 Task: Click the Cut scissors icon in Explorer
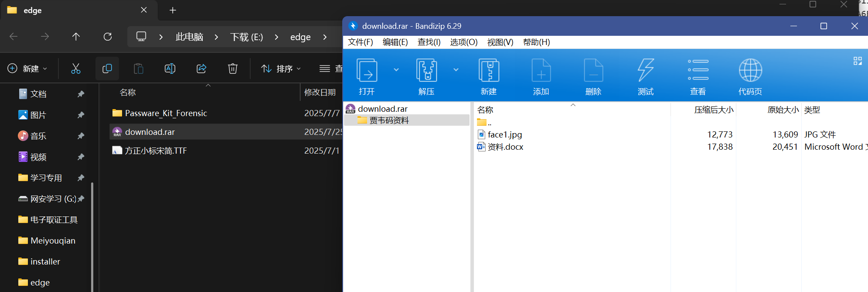tap(76, 69)
